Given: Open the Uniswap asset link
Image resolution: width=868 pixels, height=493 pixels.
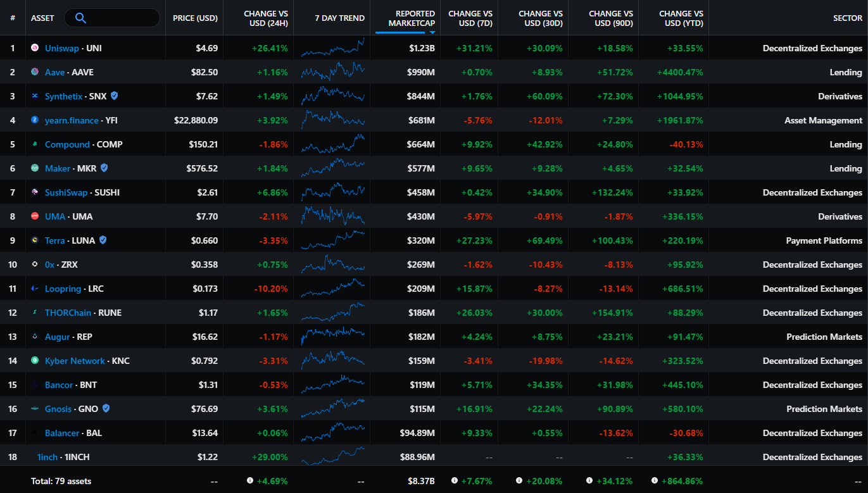Looking at the screenshot, I should (x=63, y=47).
